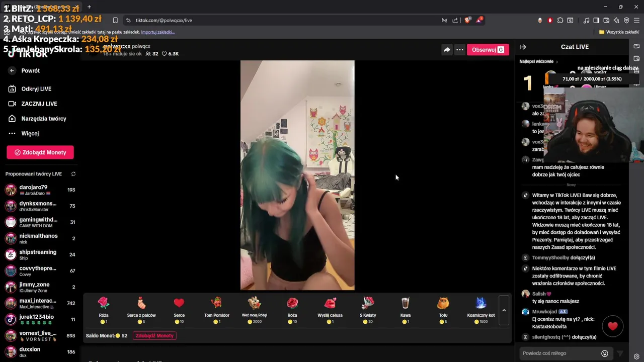Click the site settings icon left of URL
Viewport: 644px width, 362px height.
(128, 20)
